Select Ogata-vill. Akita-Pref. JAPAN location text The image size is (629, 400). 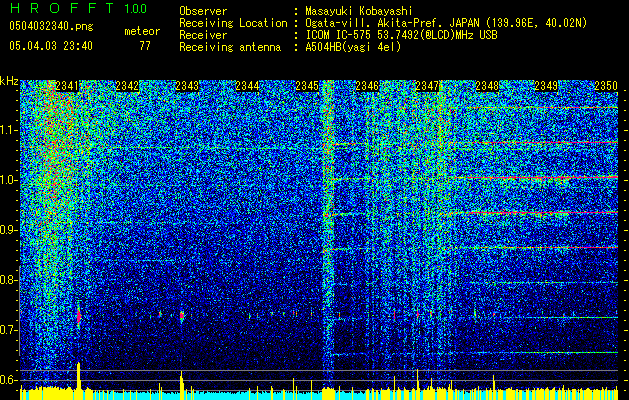pos(446,23)
